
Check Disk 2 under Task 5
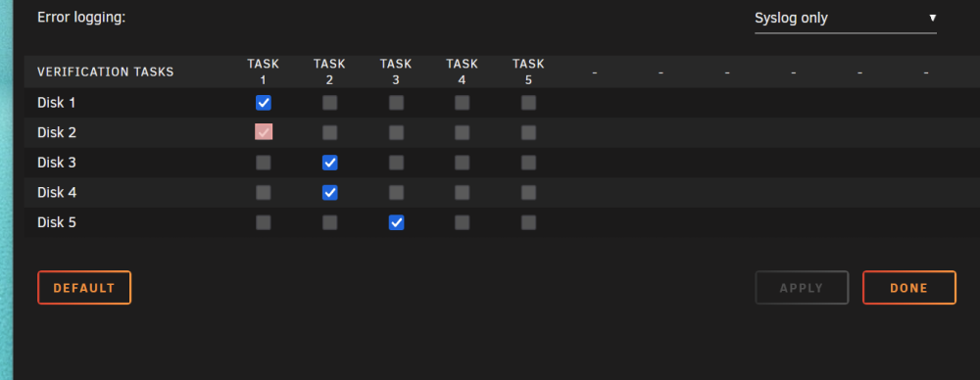(x=528, y=132)
